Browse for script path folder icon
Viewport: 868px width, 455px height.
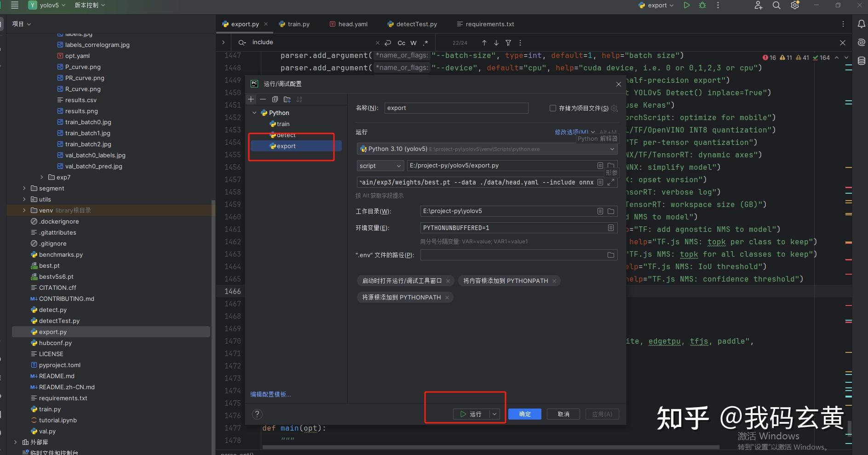tap(611, 166)
